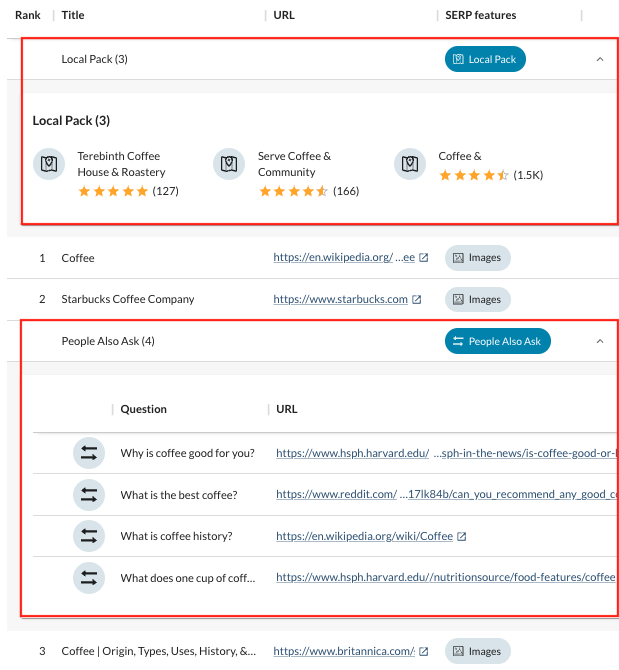Image resolution: width=619 pixels, height=670 pixels.
Task: Click arrows icon for 'Why is coffee good' question
Action: (89, 453)
